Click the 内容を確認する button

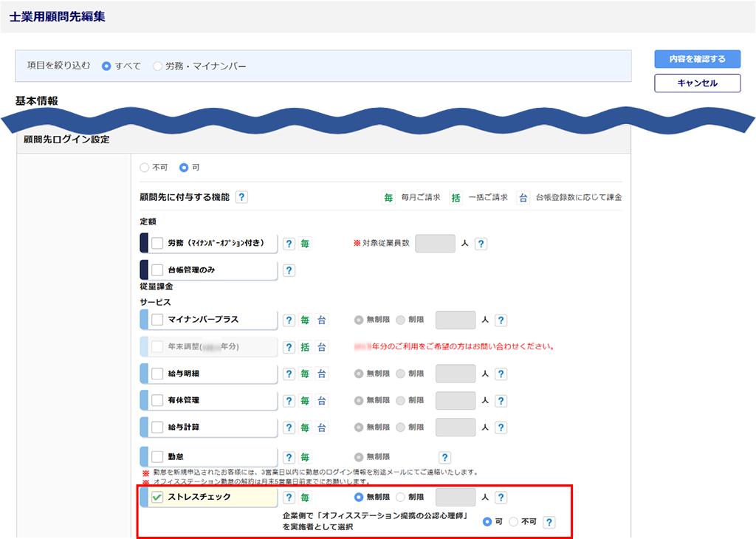(x=697, y=59)
